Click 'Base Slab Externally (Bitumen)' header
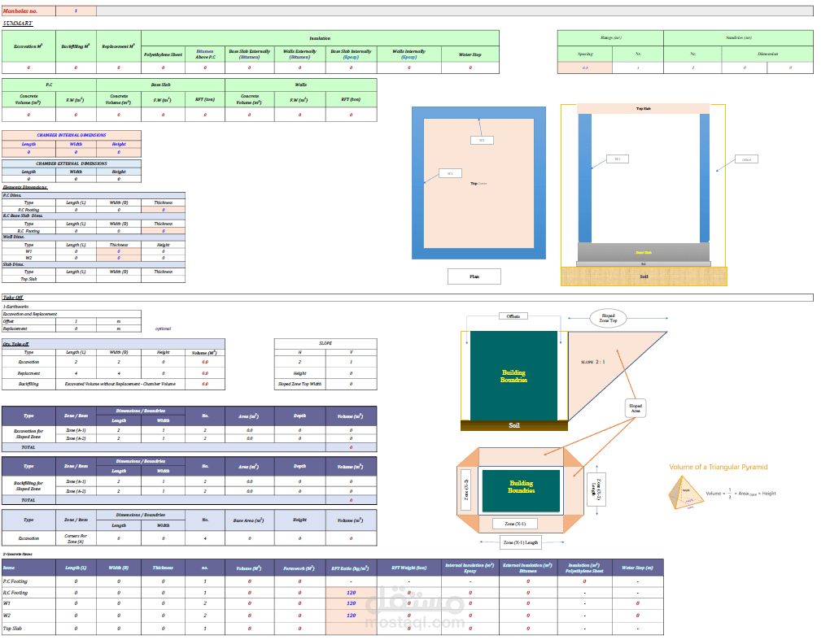This screenshot has width=830, height=644. click(x=249, y=54)
